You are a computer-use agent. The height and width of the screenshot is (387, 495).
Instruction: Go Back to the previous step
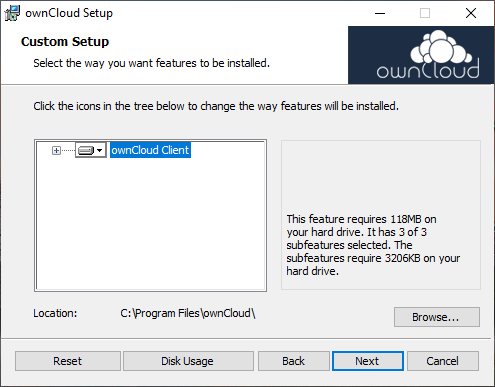294,361
